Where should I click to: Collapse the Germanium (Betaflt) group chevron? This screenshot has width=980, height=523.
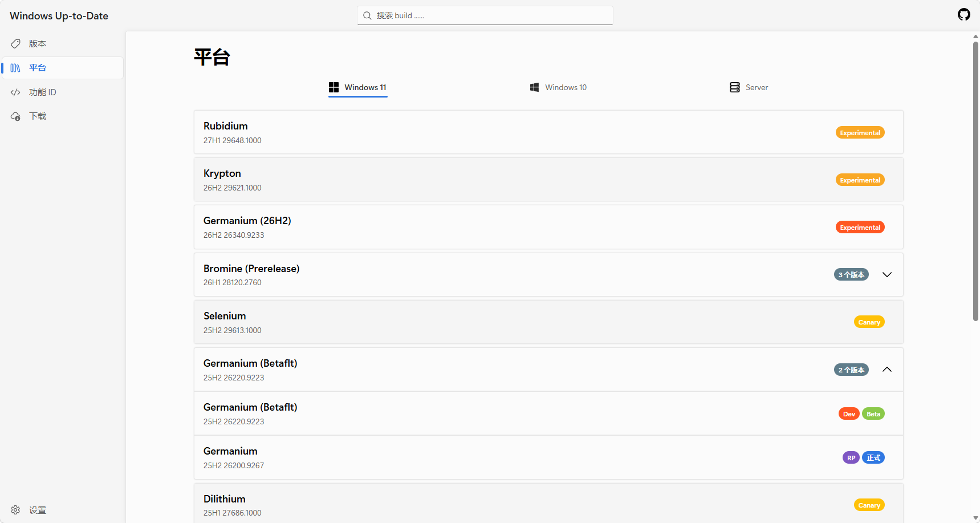pos(887,370)
